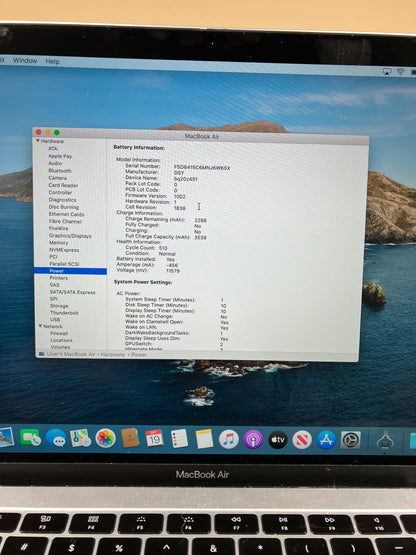Click the Wi-Fi status icon in menu bar
Image resolution: width=416 pixels, height=555 pixels.
point(400,71)
